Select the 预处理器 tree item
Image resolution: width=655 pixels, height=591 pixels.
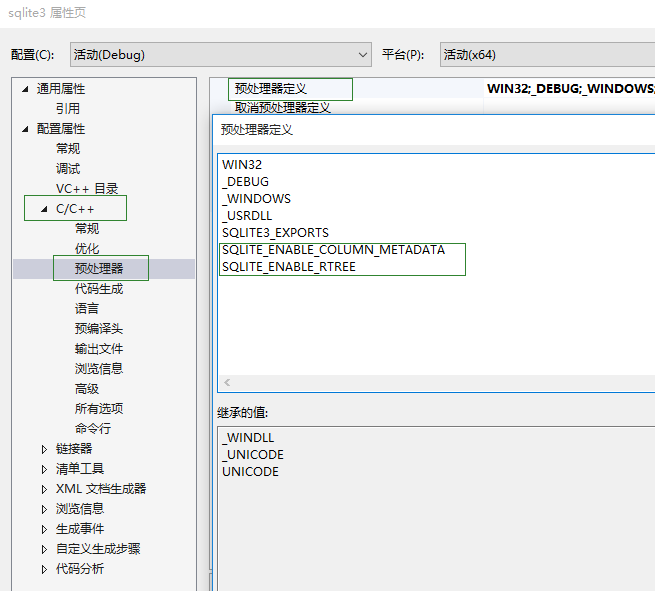pos(99,269)
